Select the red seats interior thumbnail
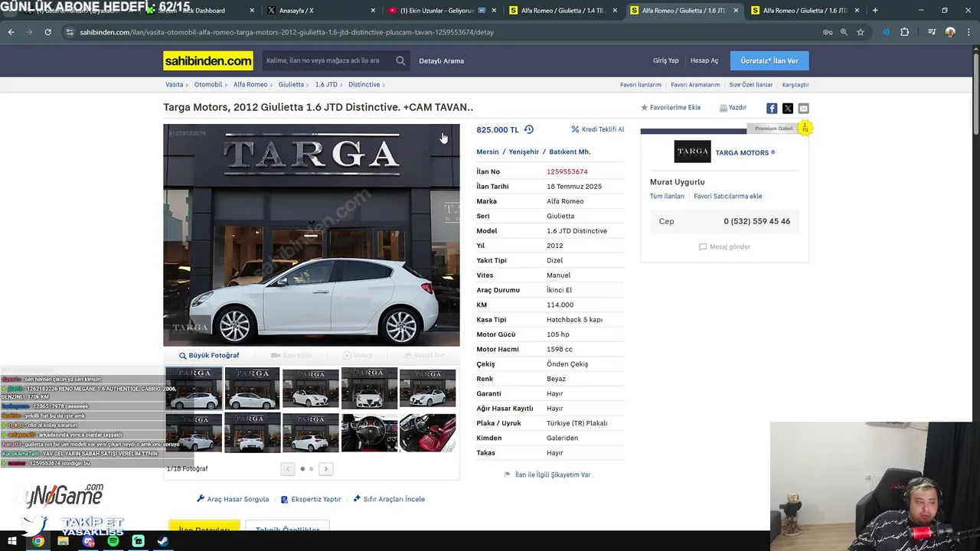 pyautogui.click(x=427, y=433)
